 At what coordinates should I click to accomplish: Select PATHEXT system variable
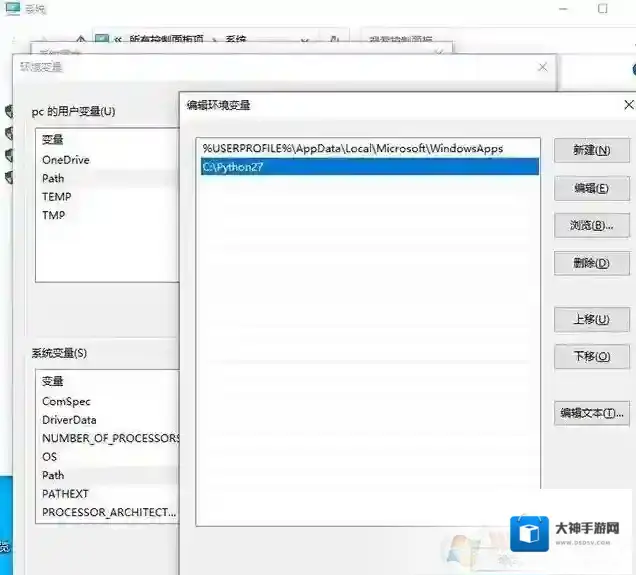click(65, 494)
